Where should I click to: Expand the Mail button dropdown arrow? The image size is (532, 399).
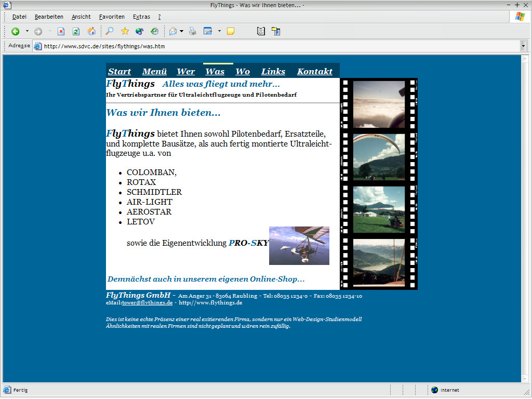coord(181,32)
